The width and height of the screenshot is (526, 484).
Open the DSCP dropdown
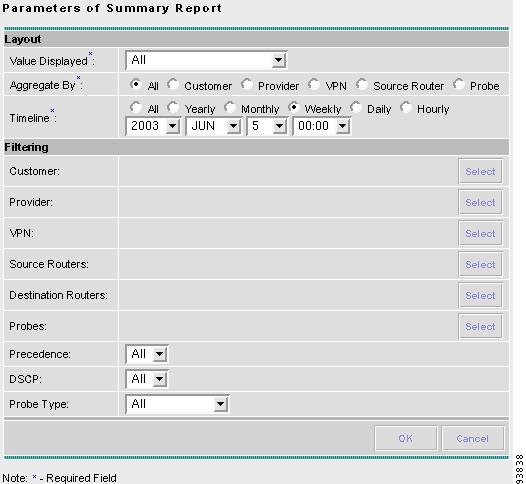pos(147,379)
